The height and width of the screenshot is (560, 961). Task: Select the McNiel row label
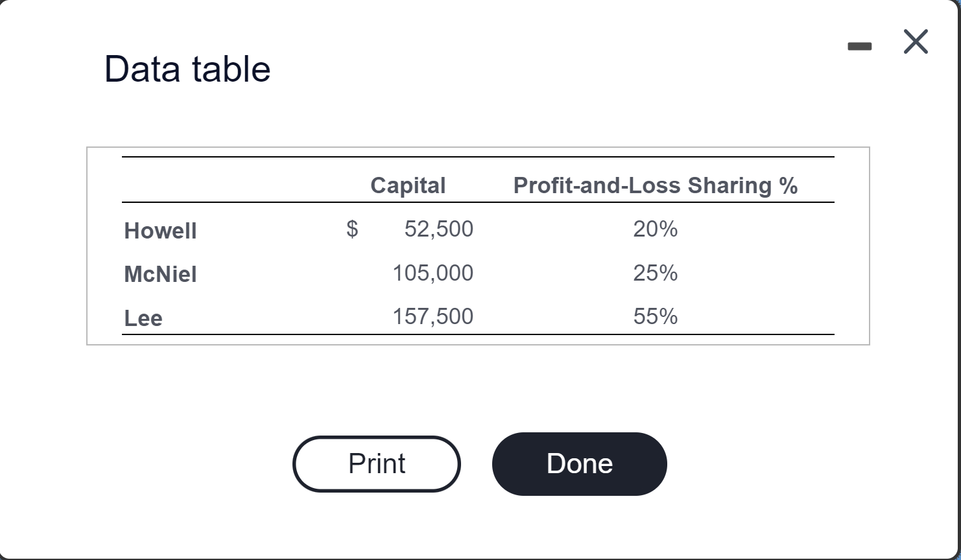[x=160, y=274]
